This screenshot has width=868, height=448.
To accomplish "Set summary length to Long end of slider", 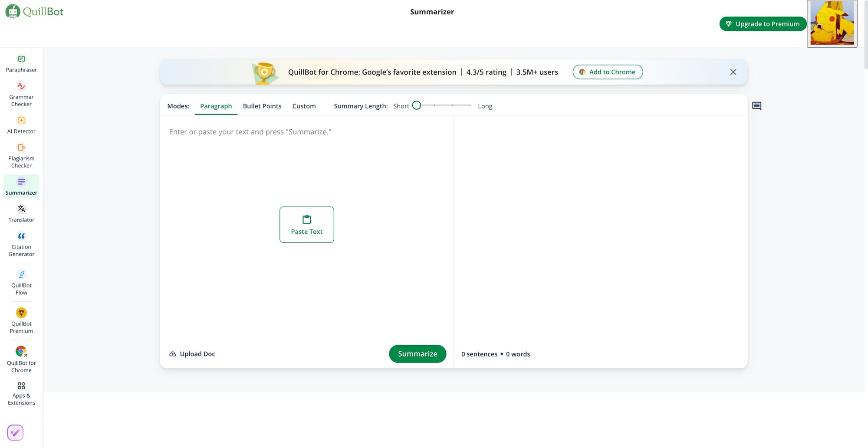I will [x=470, y=105].
